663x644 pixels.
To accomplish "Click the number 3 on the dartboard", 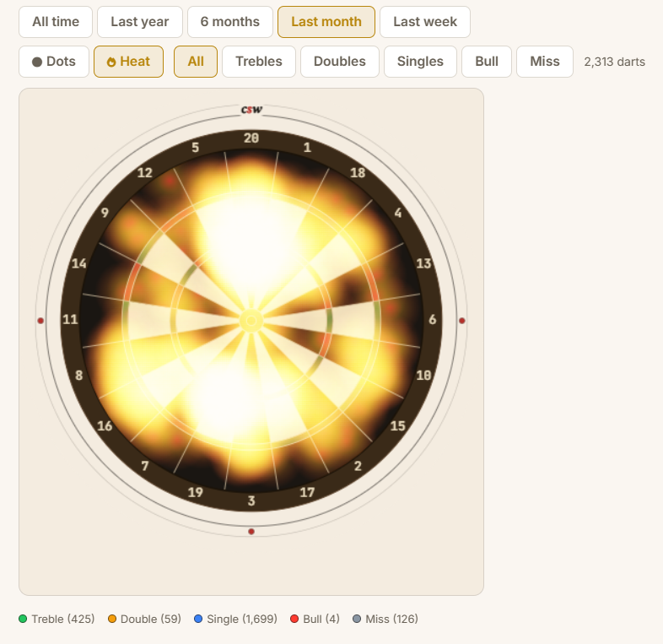I will 251,501.
